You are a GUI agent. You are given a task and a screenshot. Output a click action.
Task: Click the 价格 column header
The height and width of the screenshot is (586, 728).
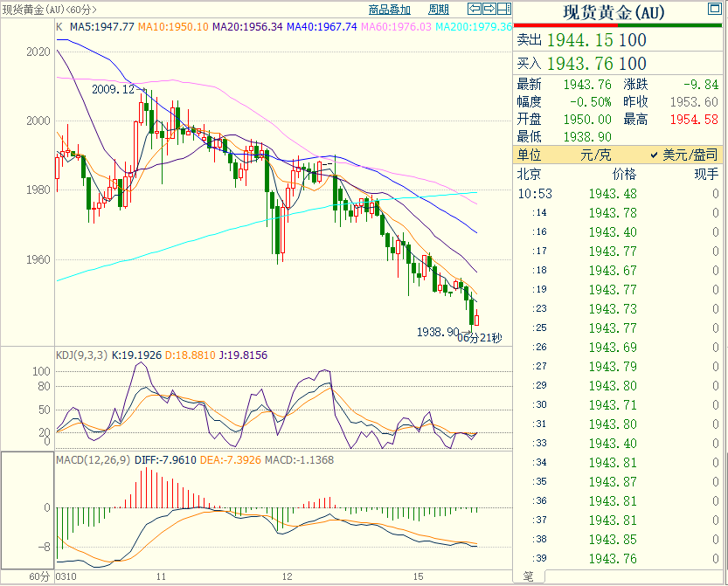(x=624, y=175)
